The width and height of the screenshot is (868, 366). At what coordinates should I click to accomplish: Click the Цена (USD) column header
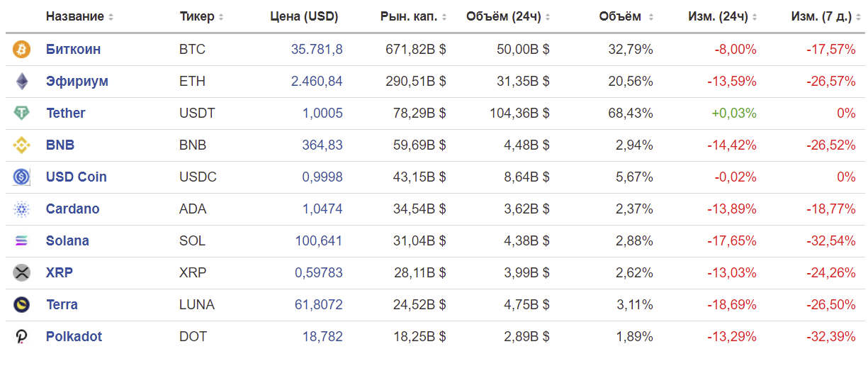tap(304, 16)
